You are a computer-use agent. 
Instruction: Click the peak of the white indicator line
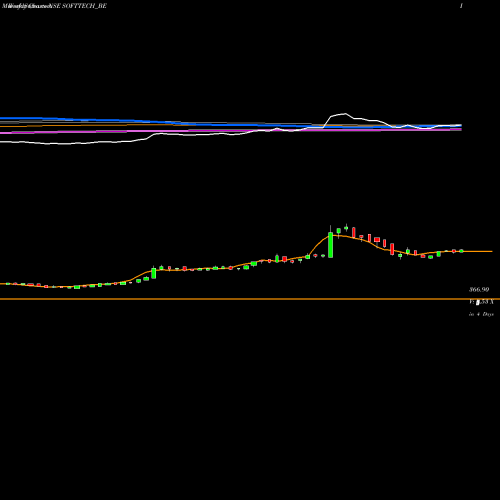[x=346, y=114]
